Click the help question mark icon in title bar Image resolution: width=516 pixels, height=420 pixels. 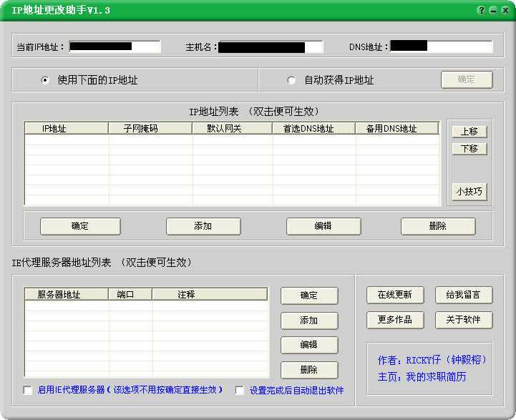tap(482, 11)
